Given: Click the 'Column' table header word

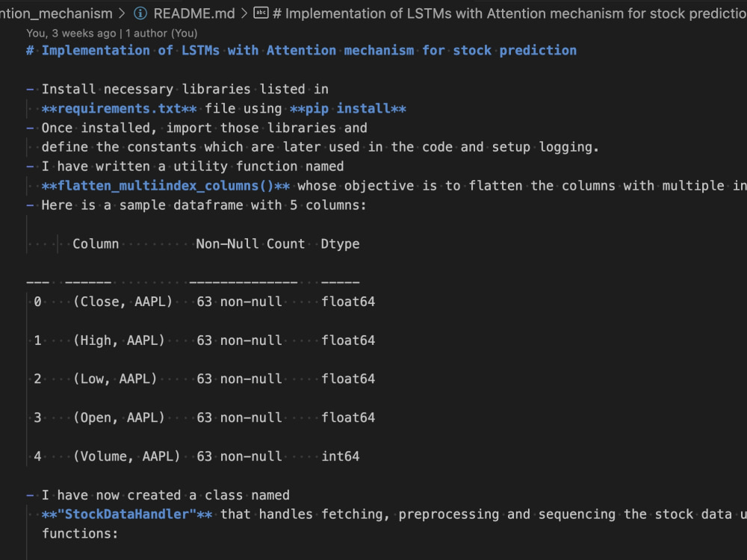Looking at the screenshot, I should click(96, 244).
